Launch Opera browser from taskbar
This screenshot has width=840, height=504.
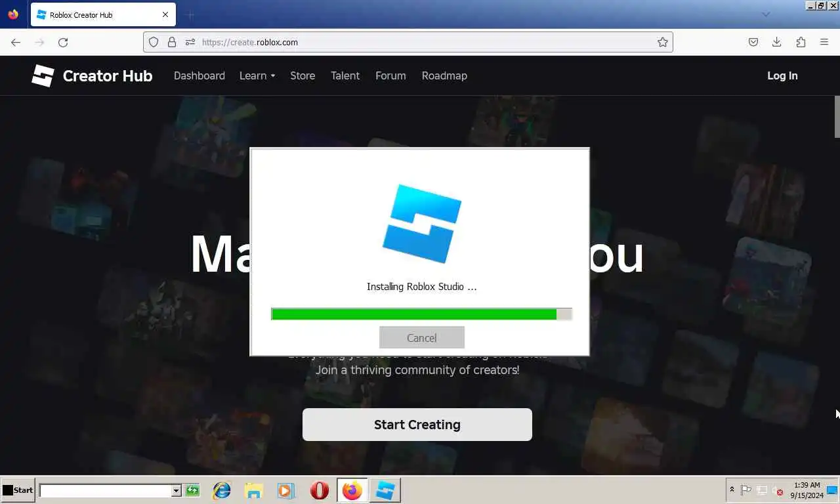[x=319, y=490]
